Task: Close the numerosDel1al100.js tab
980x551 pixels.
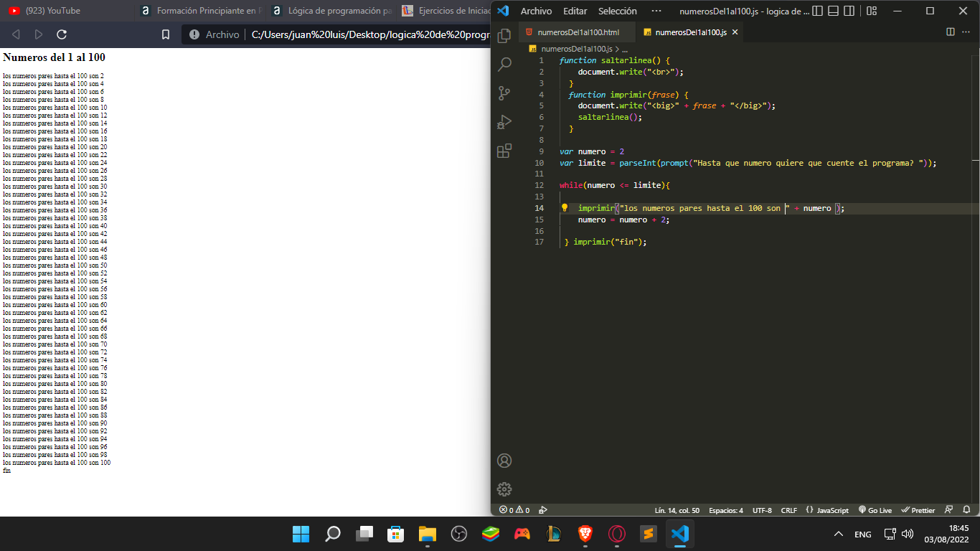Action: pos(735,32)
